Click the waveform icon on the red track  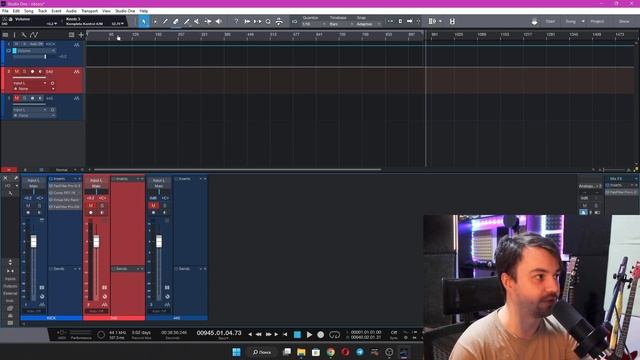click(x=76, y=72)
